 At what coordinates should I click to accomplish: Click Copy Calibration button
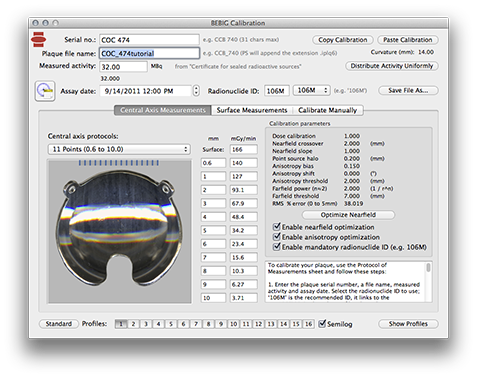click(343, 40)
